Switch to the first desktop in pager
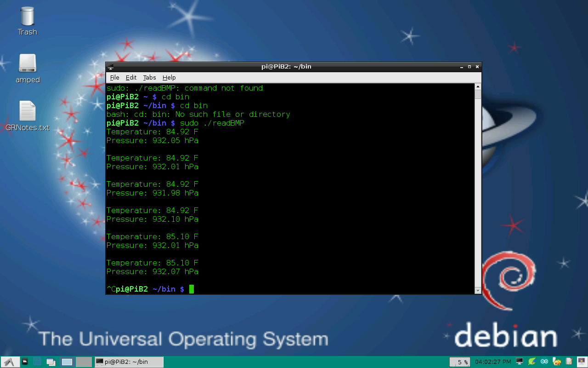The image size is (588, 368). coord(67,362)
